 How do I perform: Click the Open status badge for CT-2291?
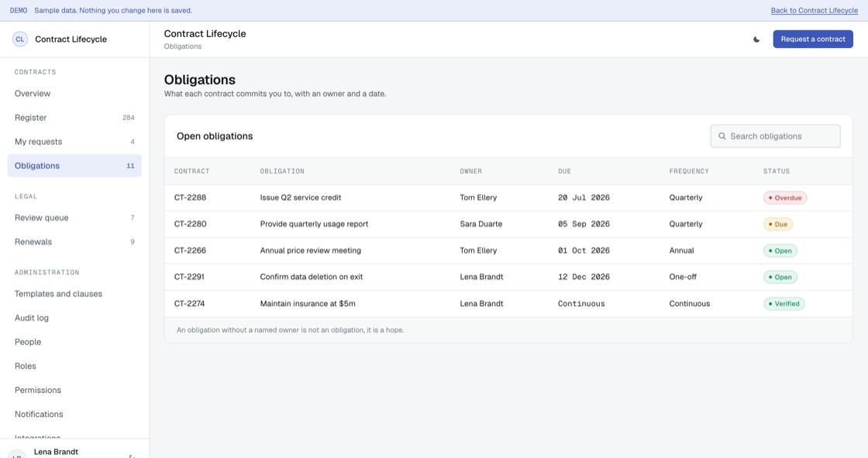click(x=780, y=277)
